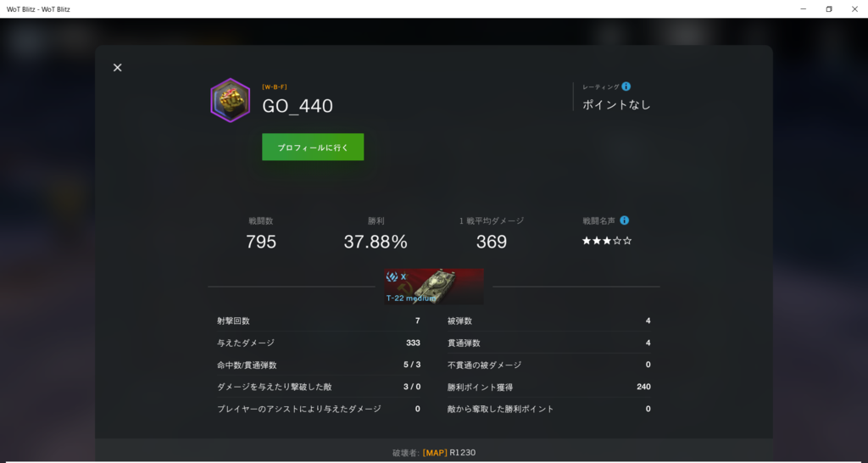Click the T-22 medium tank thumbnail
Image resolution: width=868 pixels, height=463 pixels.
click(434, 287)
